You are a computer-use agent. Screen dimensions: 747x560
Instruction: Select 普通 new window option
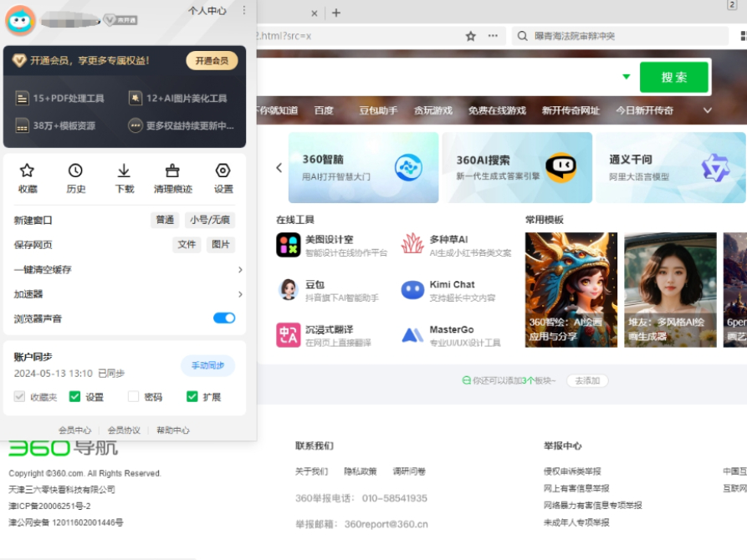[x=165, y=220]
